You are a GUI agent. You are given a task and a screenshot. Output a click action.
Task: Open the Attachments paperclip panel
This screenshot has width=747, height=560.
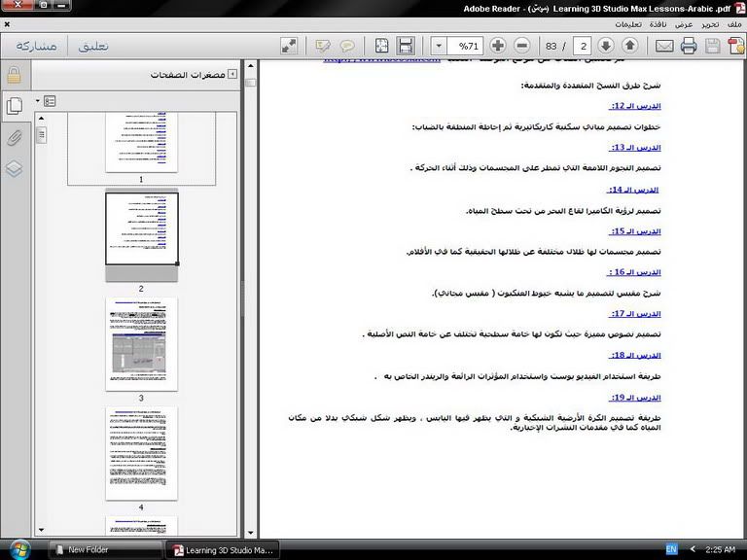[x=15, y=138]
